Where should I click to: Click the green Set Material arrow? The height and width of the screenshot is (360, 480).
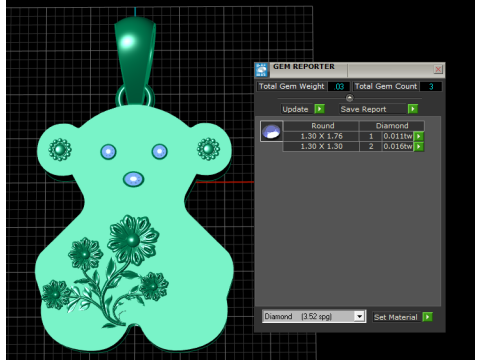[x=427, y=317]
